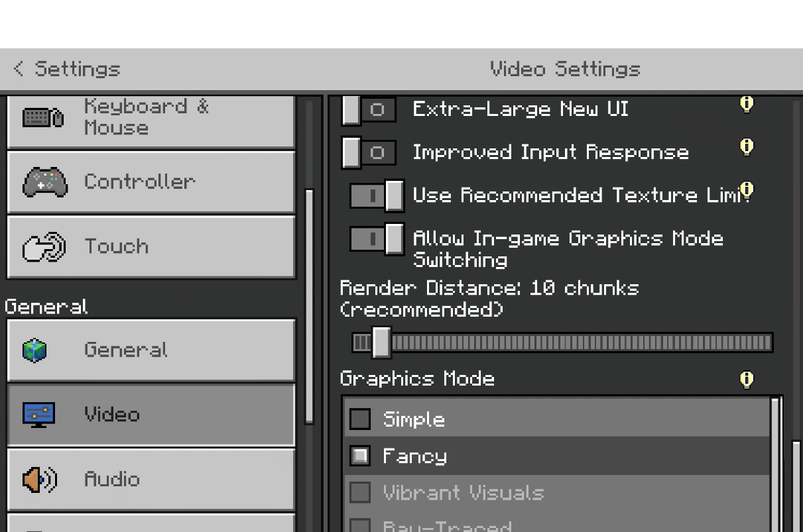Click the left sidebar scrollbar
Viewport: 803px width, 532px height.
[309, 305]
